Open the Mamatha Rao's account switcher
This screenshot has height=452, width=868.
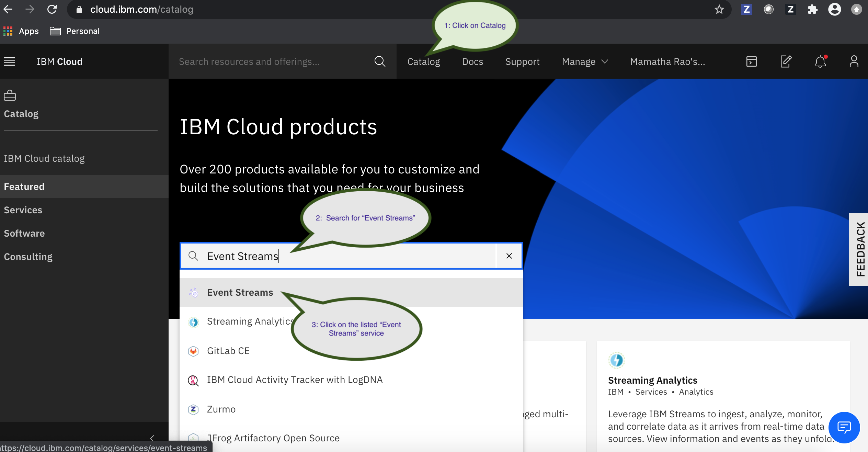click(667, 61)
